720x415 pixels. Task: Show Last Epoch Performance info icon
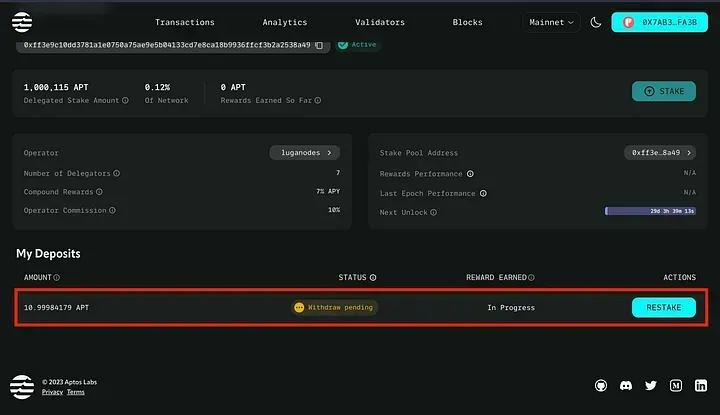point(483,193)
